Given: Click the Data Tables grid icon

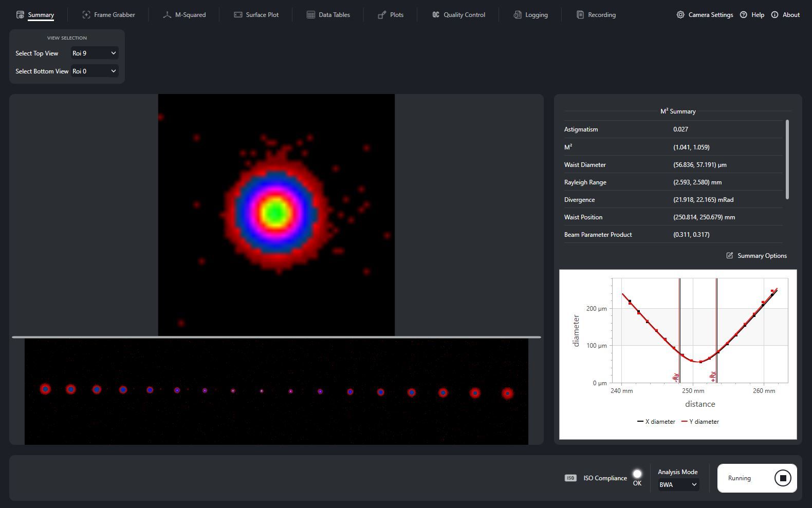Looking at the screenshot, I should point(311,15).
